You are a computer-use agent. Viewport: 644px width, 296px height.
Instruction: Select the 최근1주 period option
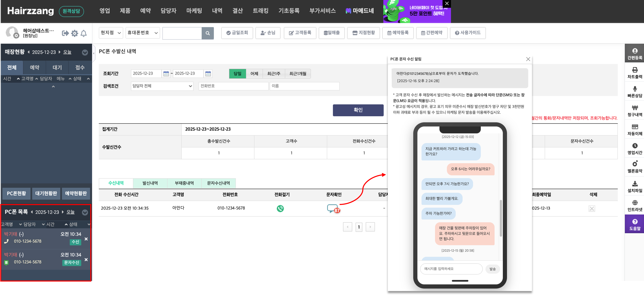(273, 74)
